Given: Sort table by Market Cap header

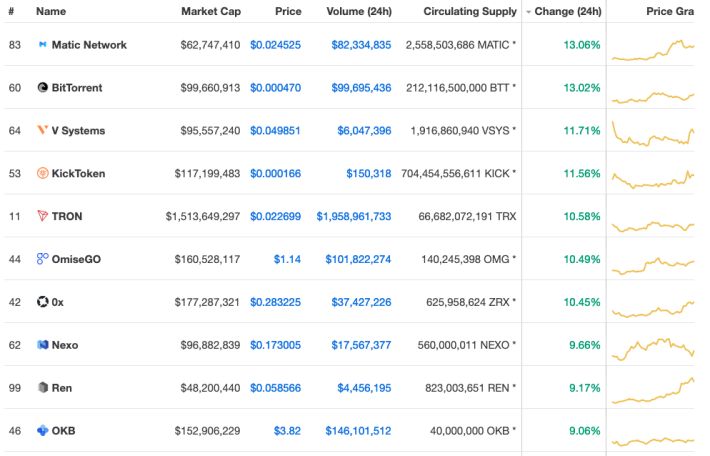Looking at the screenshot, I should pos(211,11).
